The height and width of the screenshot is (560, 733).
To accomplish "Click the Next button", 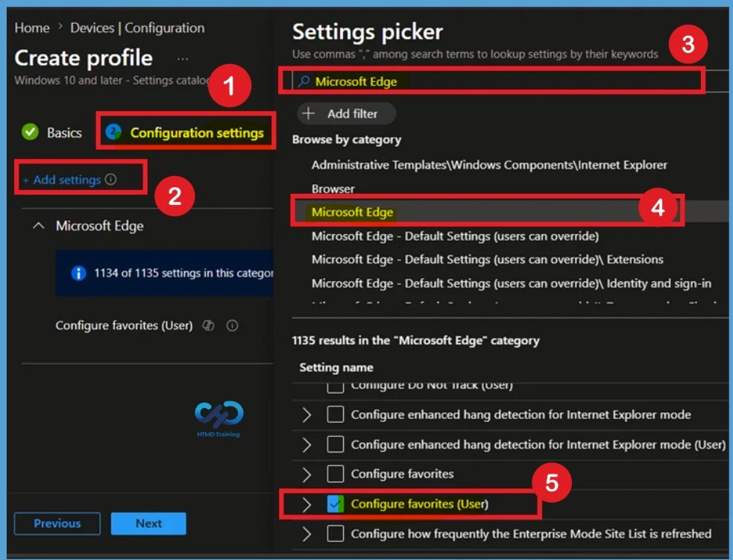I will tap(148, 523).
